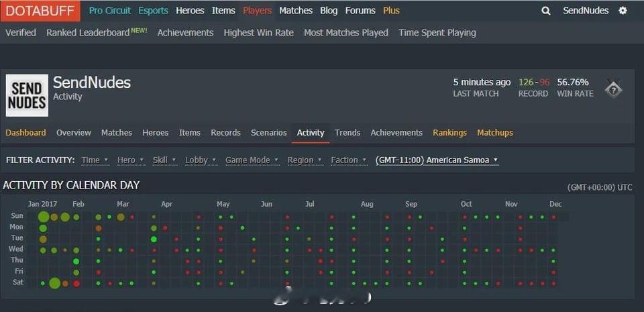Open Highest Win Rate list

tap(259, 32)
